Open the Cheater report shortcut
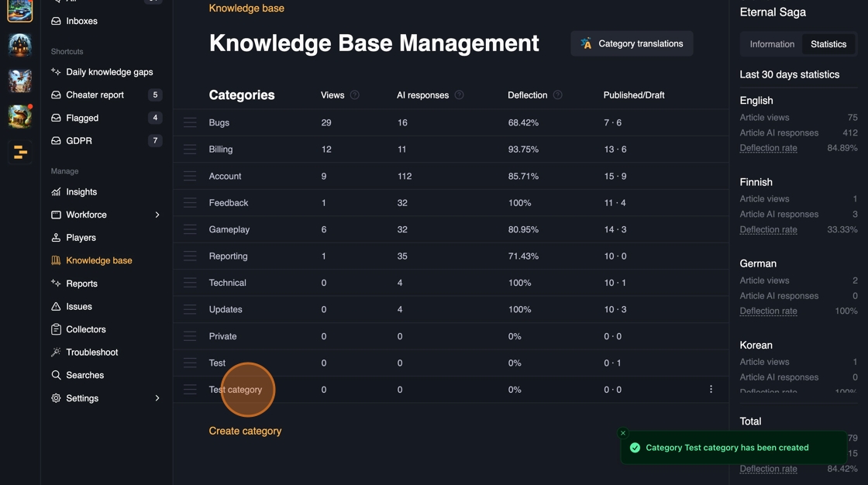This screenshot has width=868, height=485. tap(95, 95)
